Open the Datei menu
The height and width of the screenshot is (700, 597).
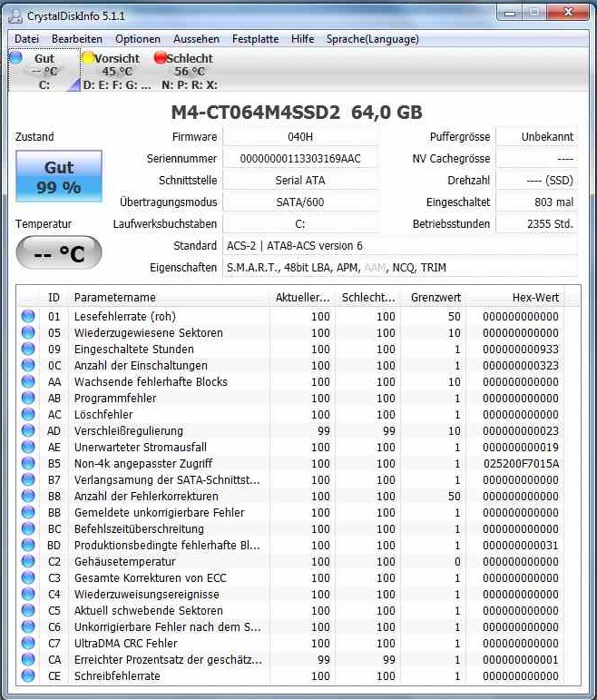[27, 39]
